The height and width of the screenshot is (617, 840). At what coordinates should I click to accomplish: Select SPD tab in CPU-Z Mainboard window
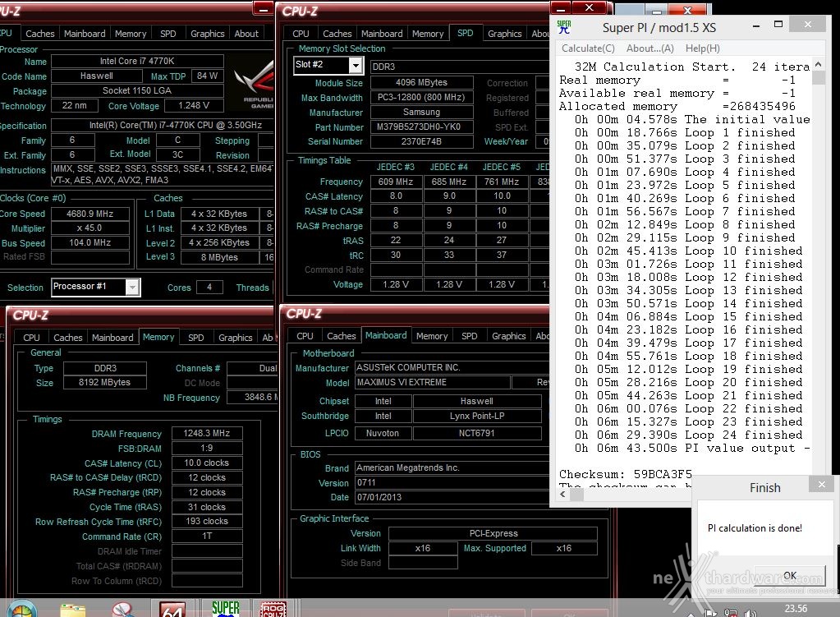point(469,335)
